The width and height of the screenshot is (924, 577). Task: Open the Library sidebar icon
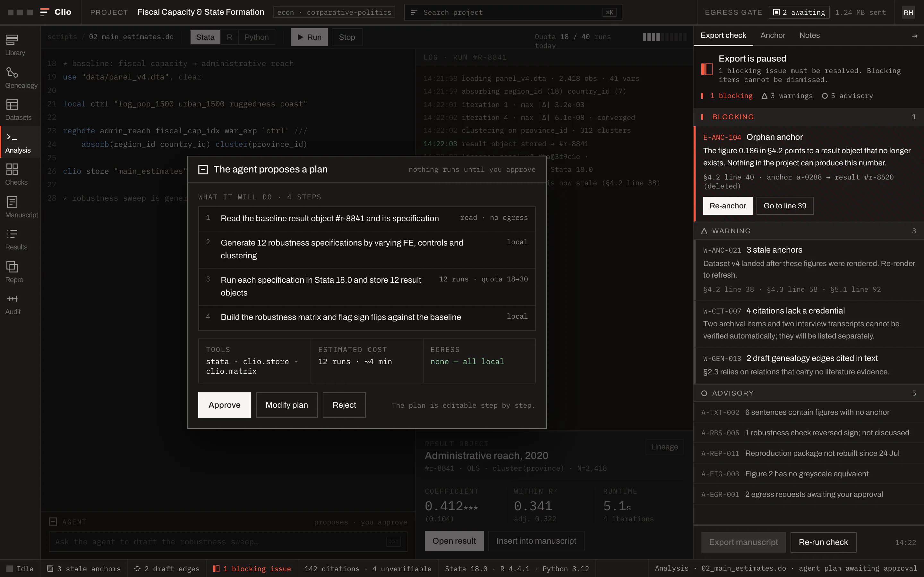click(15, 45)
